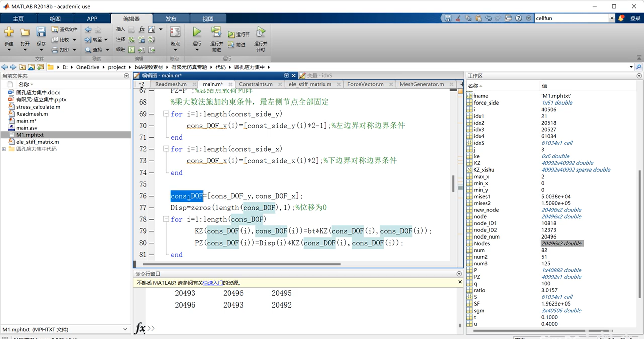Open the Print (打印) dropdown arrow

click(74, 50)
